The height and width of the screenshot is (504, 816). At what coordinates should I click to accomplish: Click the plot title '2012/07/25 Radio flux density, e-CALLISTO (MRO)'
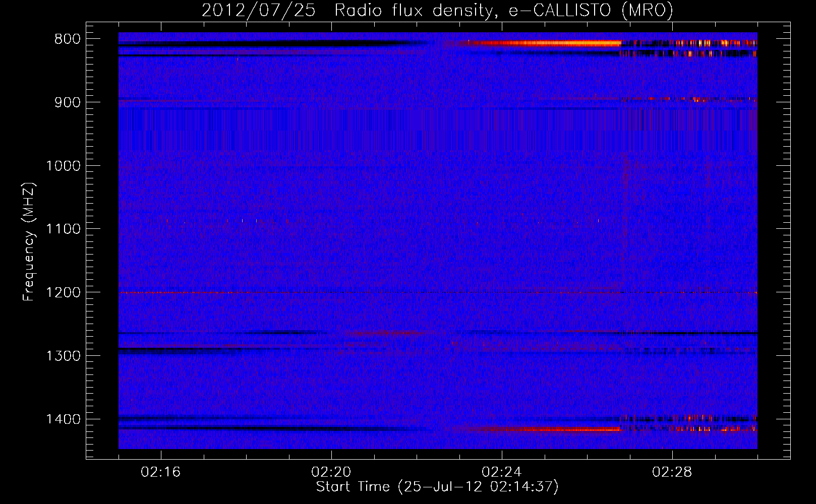point(437,10)
